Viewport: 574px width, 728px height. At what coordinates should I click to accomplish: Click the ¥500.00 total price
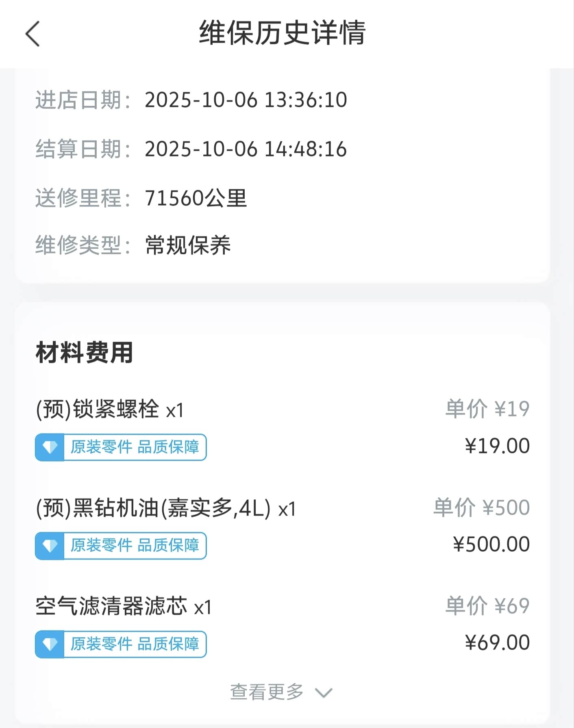coord(491,544)
